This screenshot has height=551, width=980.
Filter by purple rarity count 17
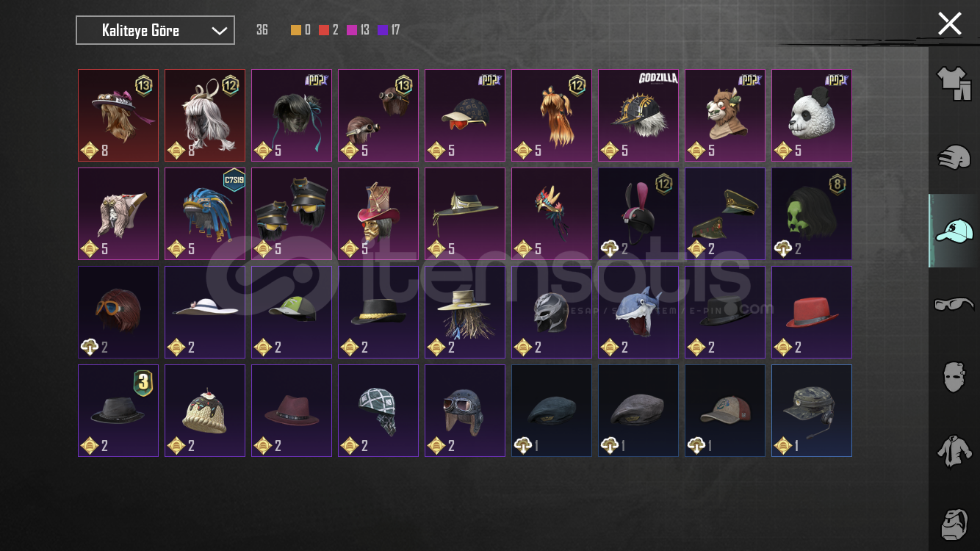(x=389, y=30)
